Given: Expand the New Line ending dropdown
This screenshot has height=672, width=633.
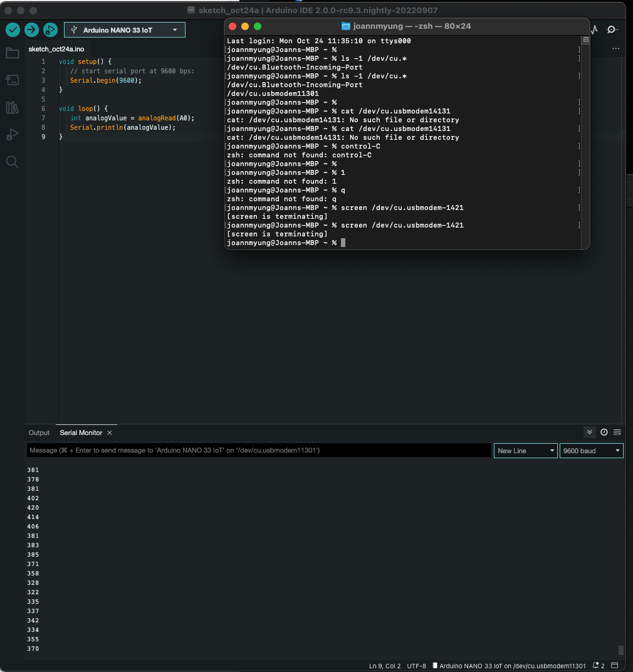Looking at the screenshot, I should (525, 451).
